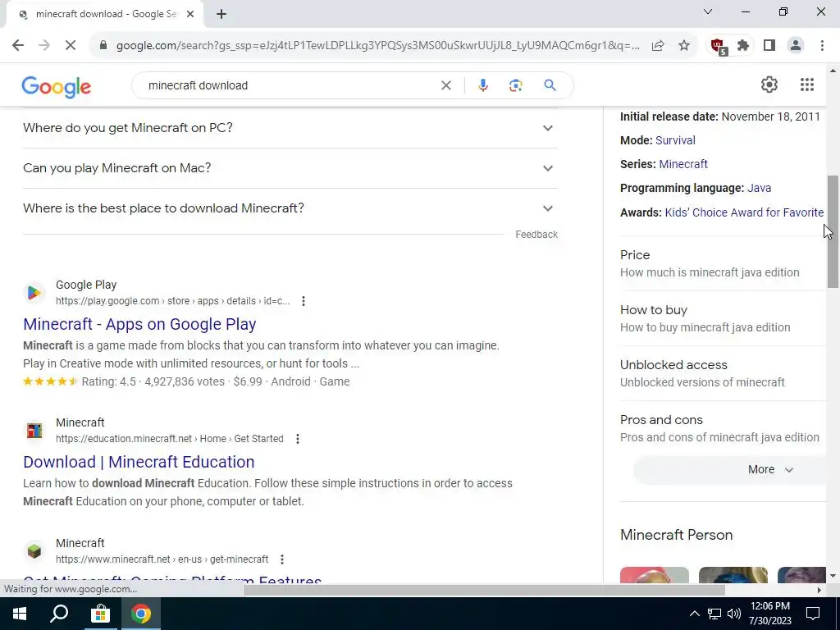
Task: Open the 'Unblocked access' related search
Action: tap(724, 373)
